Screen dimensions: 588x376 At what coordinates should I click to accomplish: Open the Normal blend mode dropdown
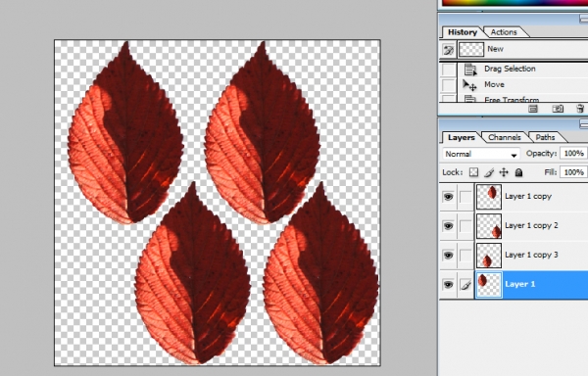481,154
